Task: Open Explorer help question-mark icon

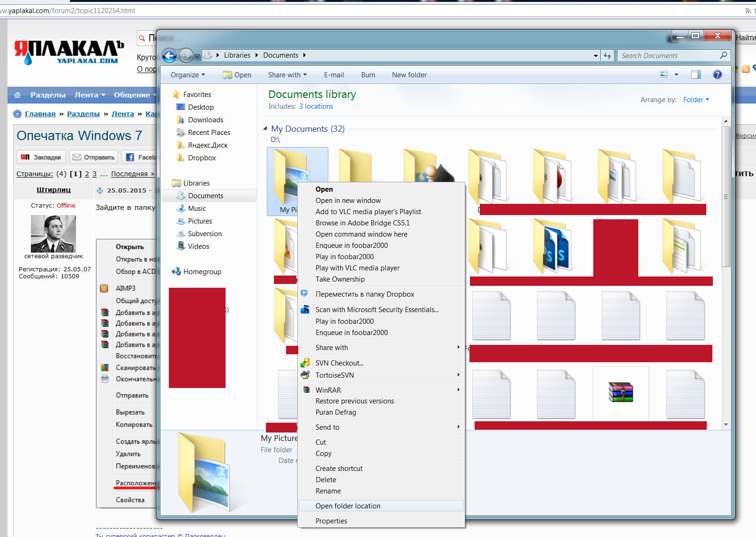Action: (718, 75)
